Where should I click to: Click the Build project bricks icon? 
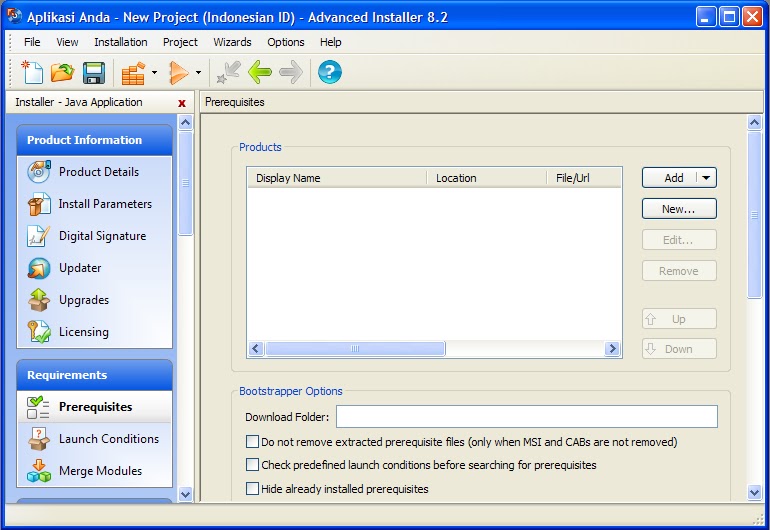(x=134, y=73)
